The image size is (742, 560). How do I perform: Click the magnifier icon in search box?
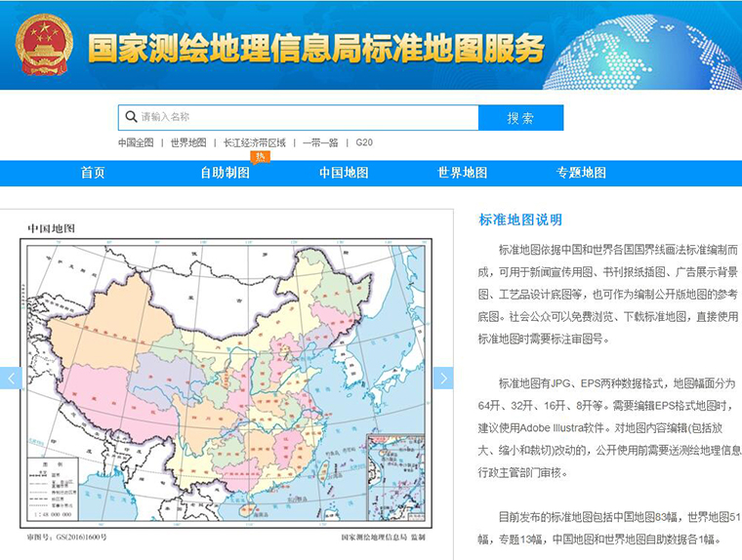(x=131, y=116)
